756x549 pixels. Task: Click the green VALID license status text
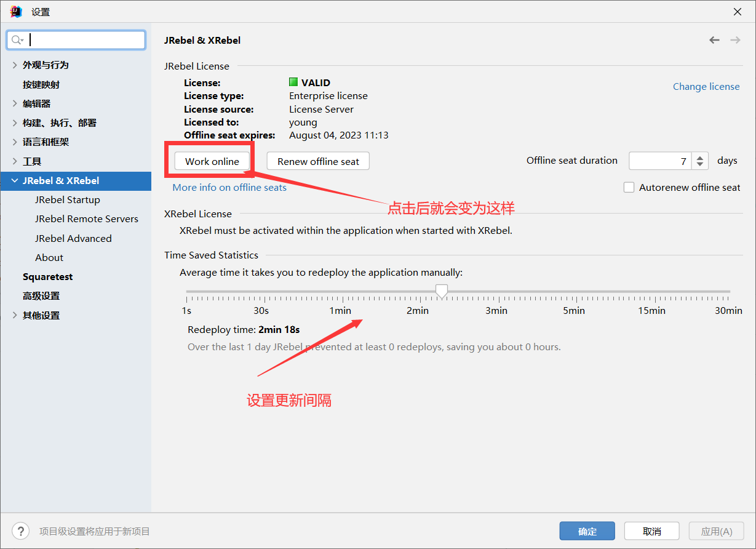[316, 82]
